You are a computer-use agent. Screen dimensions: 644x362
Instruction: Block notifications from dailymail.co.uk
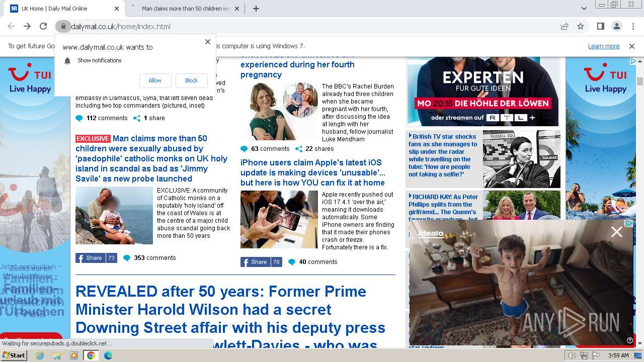point(191,80)
